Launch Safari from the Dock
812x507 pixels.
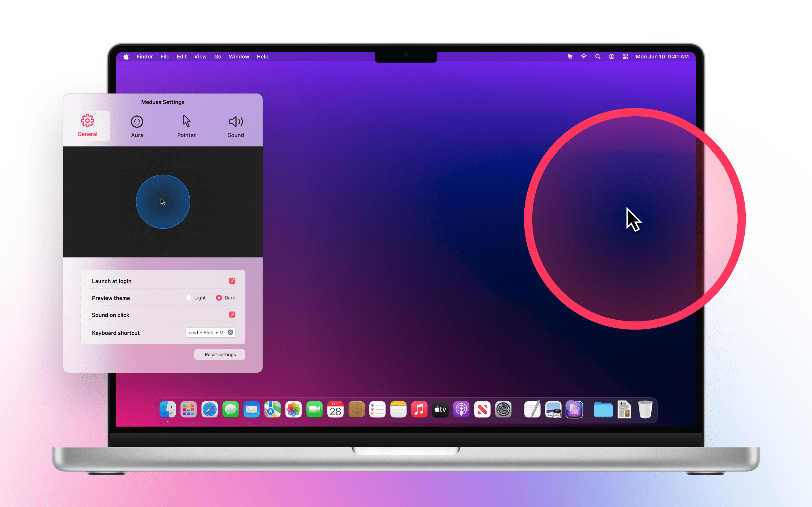click(209, 410)
